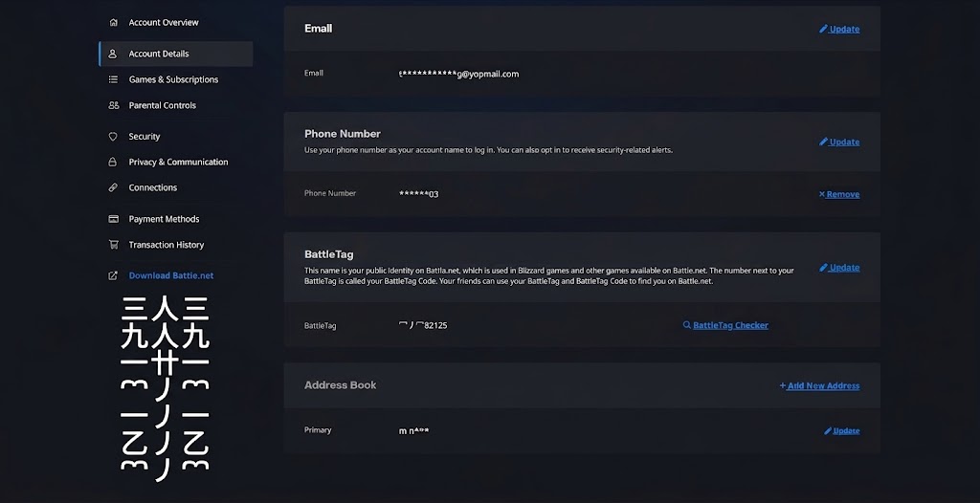This screenshot has width=980, height=503.
Task: Click the pencil icon beside BattleTag Update
Action: (x=823, y=268)
